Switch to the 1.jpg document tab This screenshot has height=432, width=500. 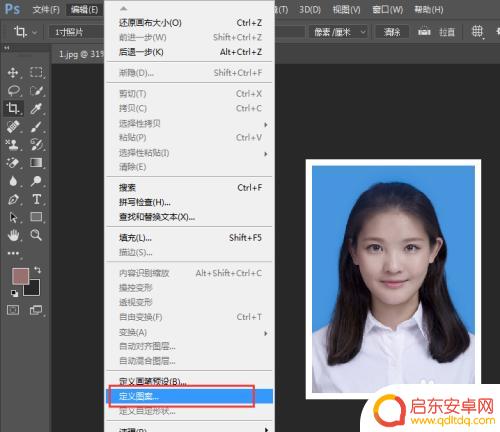[80, 54]
